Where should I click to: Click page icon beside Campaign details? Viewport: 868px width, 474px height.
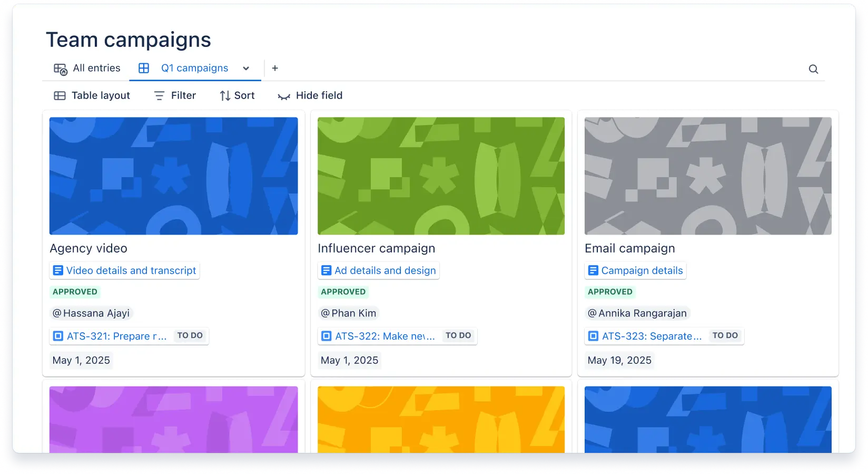(593, 270)
